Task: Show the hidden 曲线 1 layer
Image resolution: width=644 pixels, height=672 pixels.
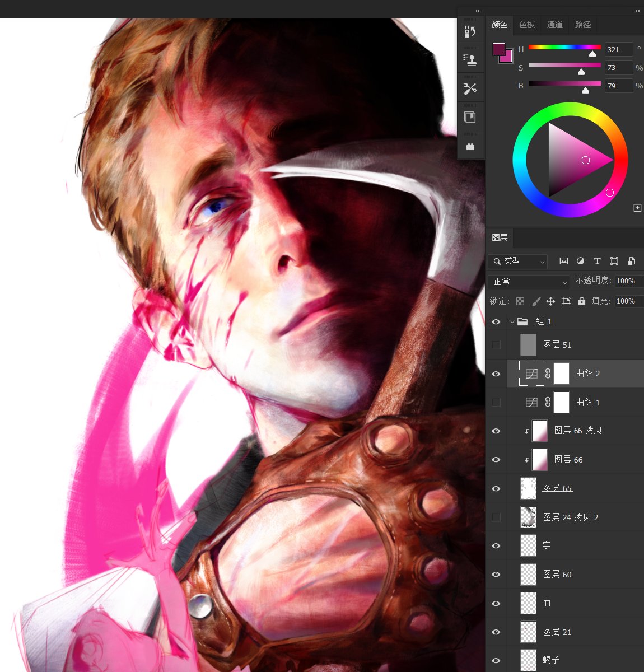Action: pos(496,402)
